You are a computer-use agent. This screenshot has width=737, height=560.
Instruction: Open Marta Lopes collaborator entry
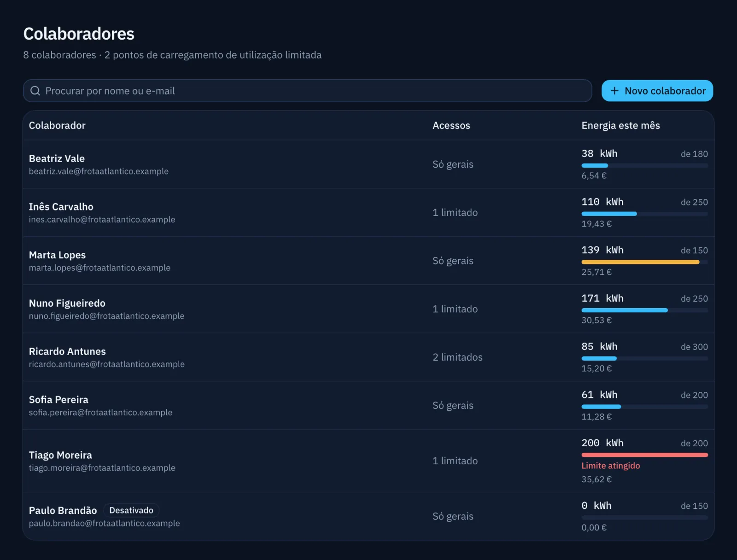point(368,261)
